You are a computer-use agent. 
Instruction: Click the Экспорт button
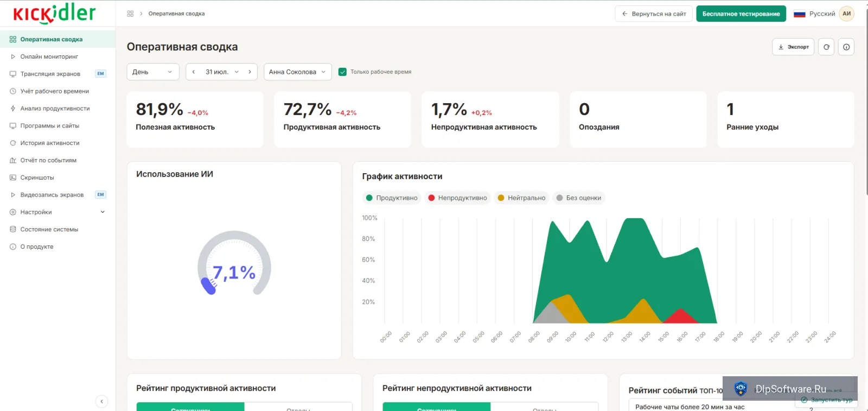pos(793,47)
